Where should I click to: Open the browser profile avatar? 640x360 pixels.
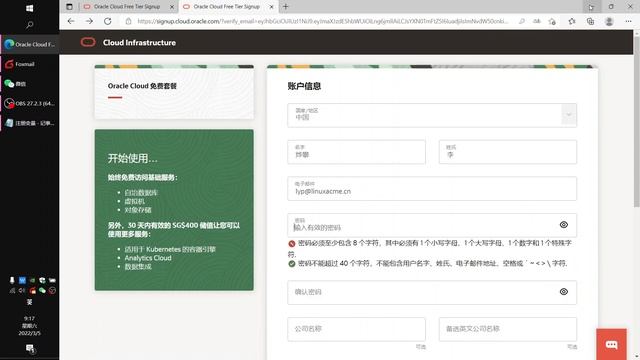[x=609, y=22]
